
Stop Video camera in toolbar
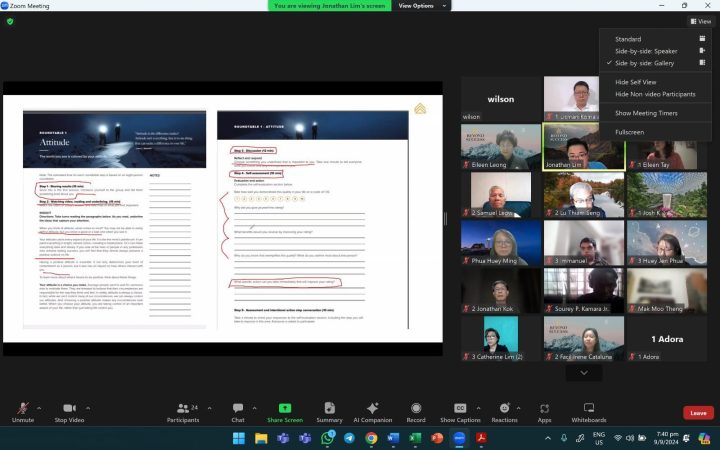click(69, 411)
